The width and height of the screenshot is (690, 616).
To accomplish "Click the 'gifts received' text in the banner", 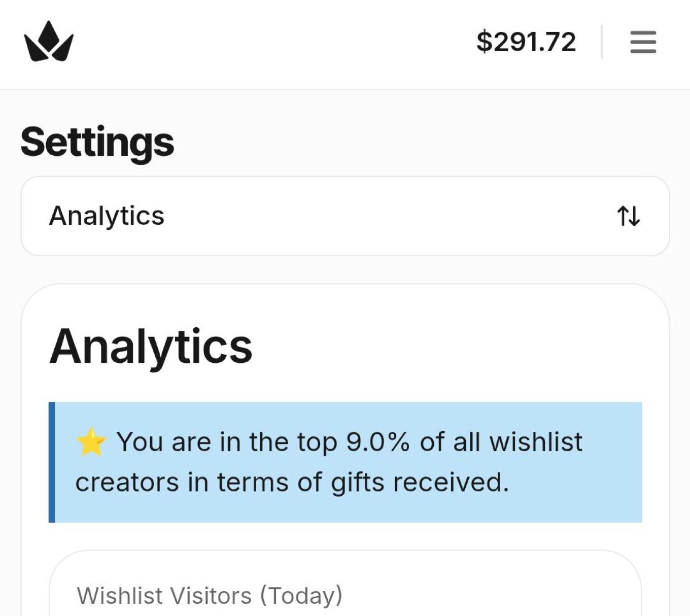I will 420,483.
